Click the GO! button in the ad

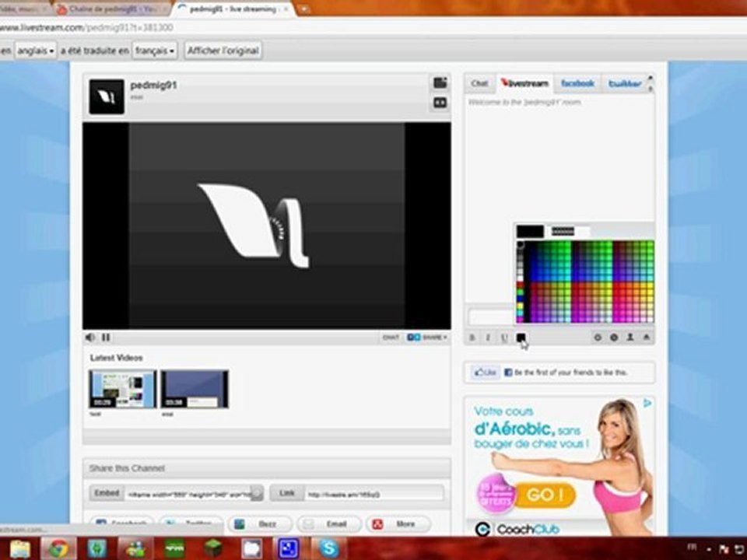click(x=545, y=495)
